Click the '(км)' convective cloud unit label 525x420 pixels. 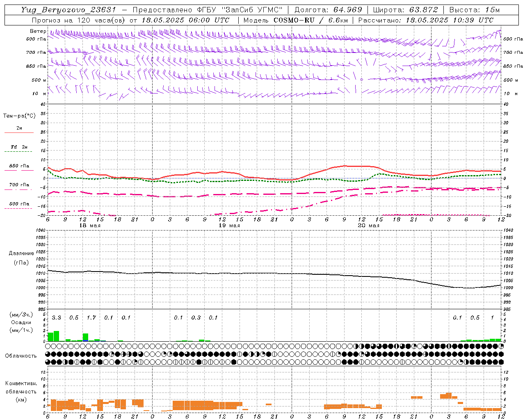[21, 399]
